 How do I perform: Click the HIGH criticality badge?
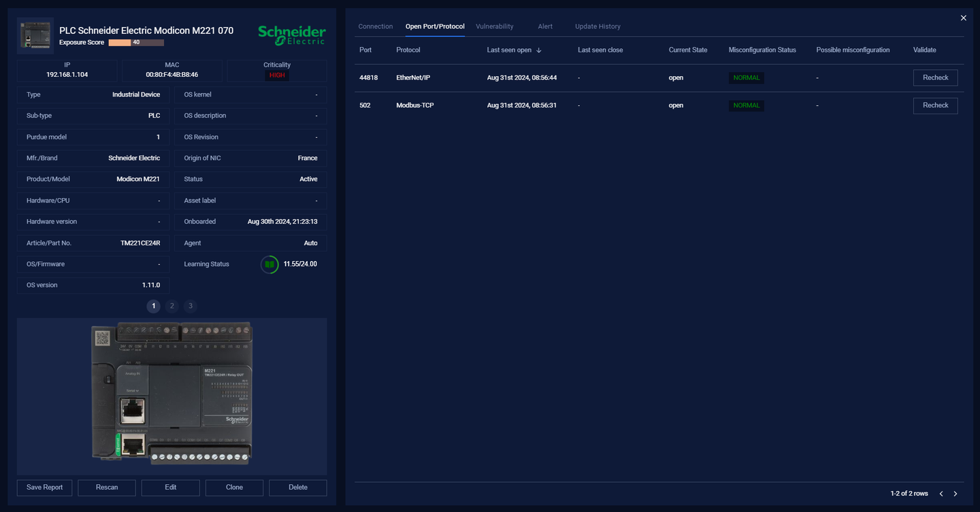coord(277,75)
